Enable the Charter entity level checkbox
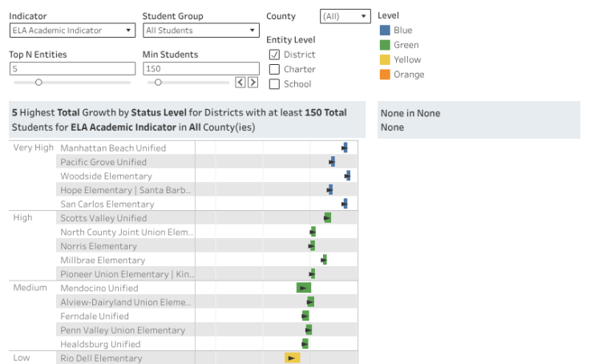Image resolution: width=590 pixels, height=364 pixels. [x=274, y=69]
